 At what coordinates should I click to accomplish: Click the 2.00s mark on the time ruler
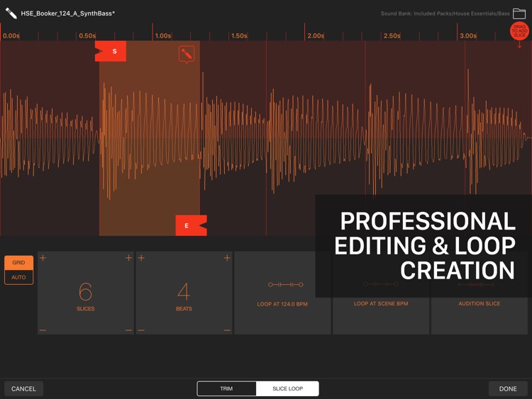click(x=316, y=35)
